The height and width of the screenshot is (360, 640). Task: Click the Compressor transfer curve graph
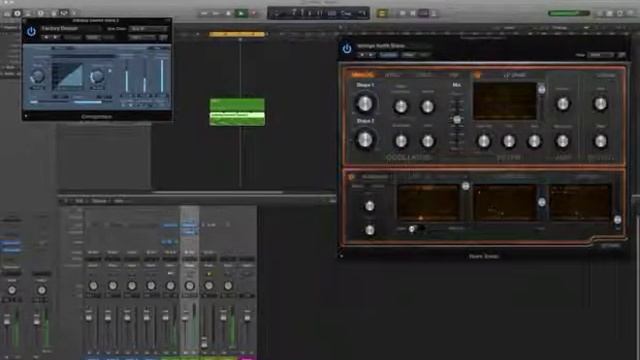[67, 76]
